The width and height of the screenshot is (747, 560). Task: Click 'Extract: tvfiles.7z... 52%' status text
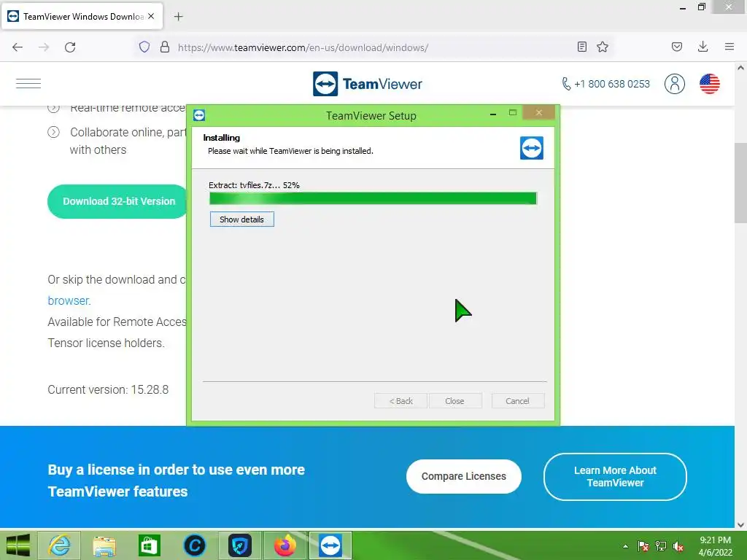254,185
